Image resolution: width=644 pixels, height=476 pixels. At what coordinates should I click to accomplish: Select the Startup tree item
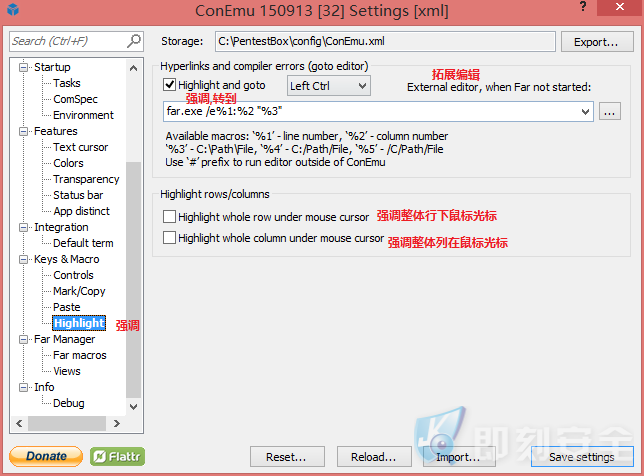click(x=52, y=67)
